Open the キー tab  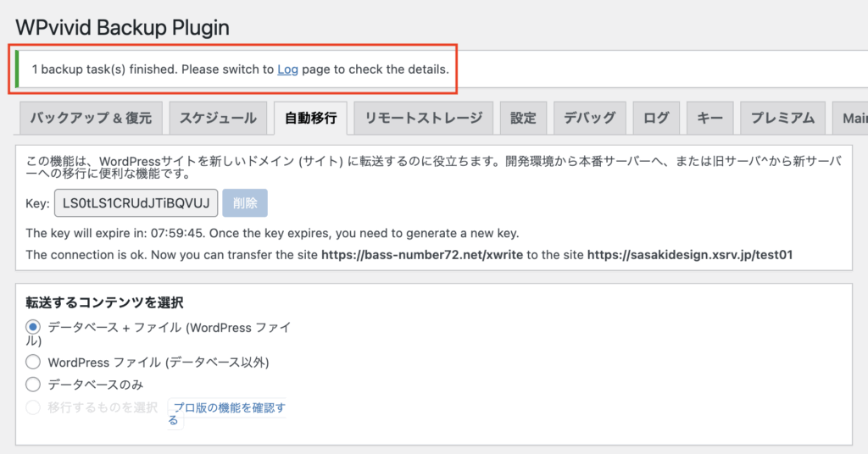coord(709,118)
